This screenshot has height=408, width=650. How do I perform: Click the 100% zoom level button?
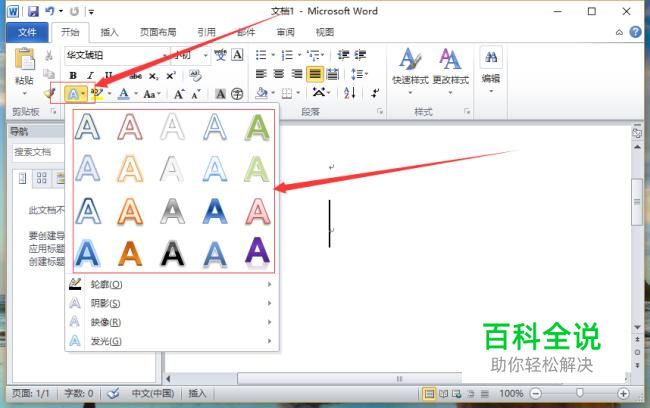click(x=511, y=393)
